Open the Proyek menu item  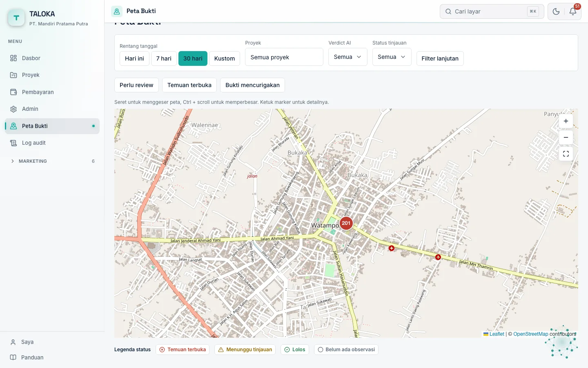click(52, 75)
